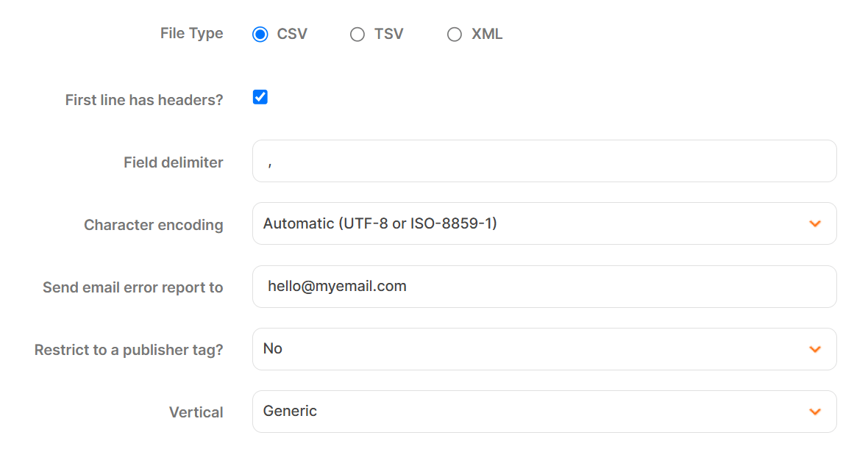
Task: Click the "First line has headers?" label
Action: click(x=144, y=100)
